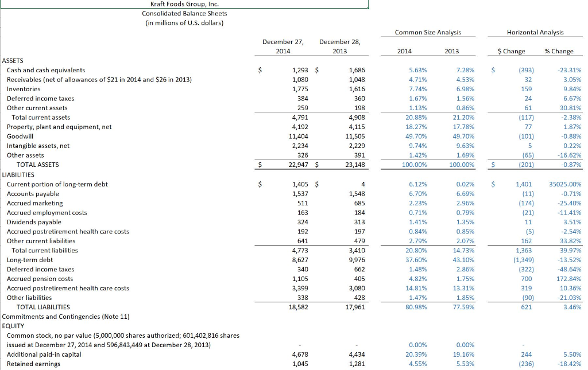
Task: Click Other current assets % change 30.81%
Action: tap(570, 108)
